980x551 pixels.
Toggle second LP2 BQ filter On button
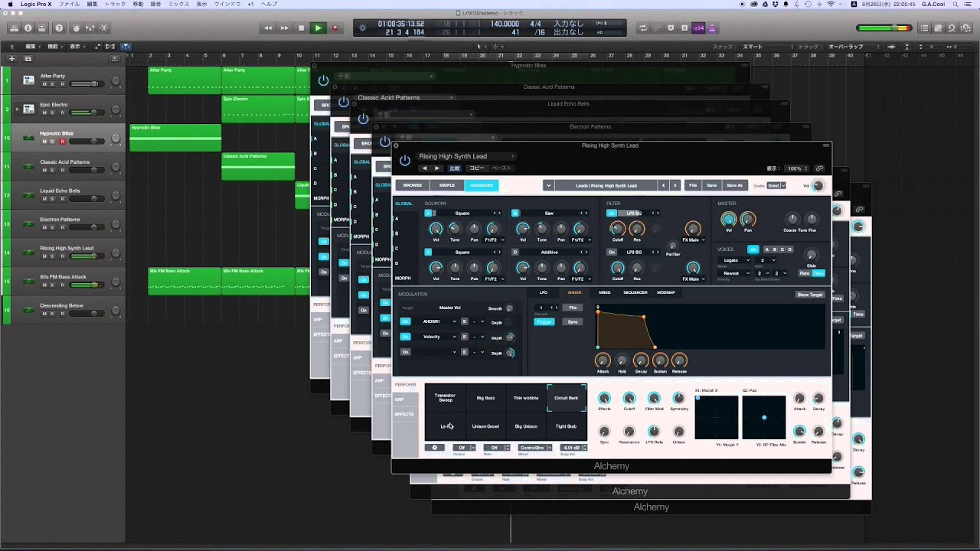(612, 252)
